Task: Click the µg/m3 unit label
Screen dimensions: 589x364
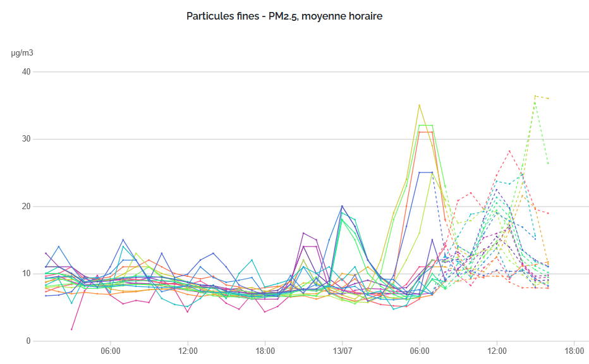Action: click(22, 53)
